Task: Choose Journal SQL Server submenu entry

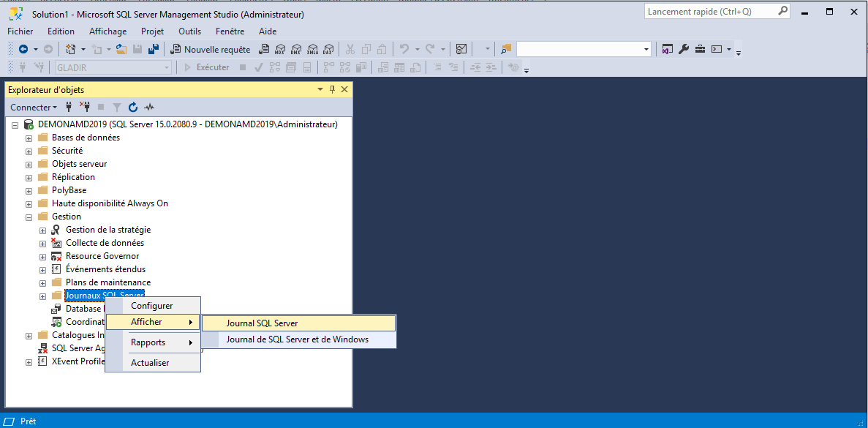Action: [x=299, y=323]
